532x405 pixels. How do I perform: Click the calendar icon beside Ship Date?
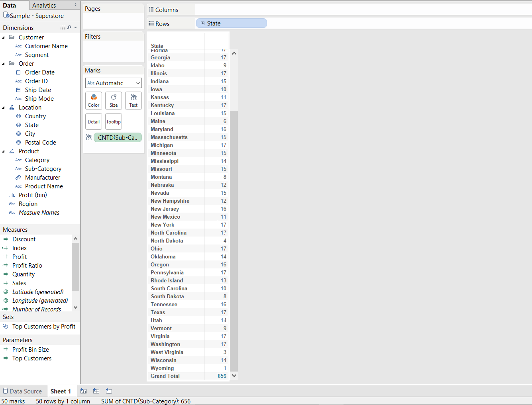[18, 90]
